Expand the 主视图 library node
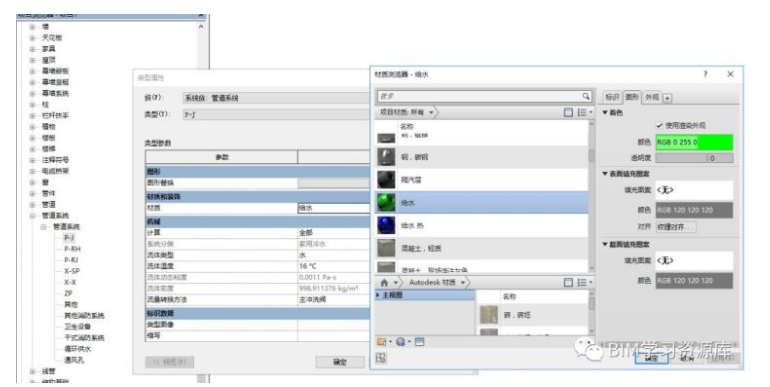This screenshot has width=770, height=387. pyautogui.click(x=378, y=295)
